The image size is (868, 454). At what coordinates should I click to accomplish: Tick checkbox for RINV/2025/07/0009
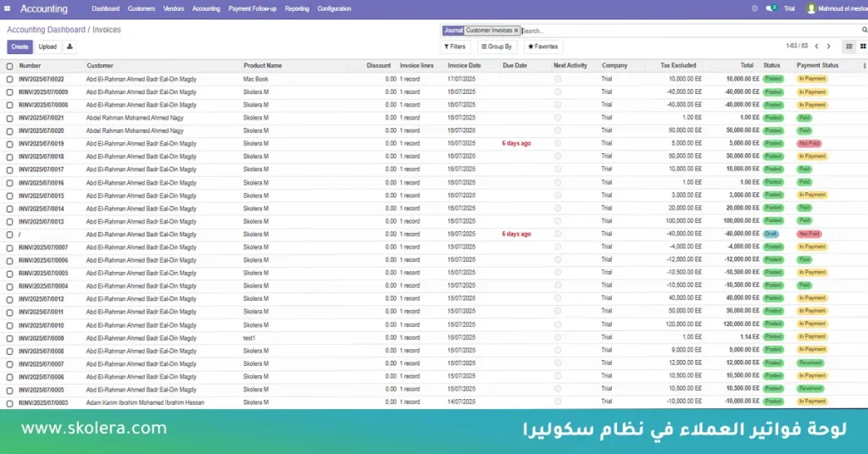tap(9, 92)
